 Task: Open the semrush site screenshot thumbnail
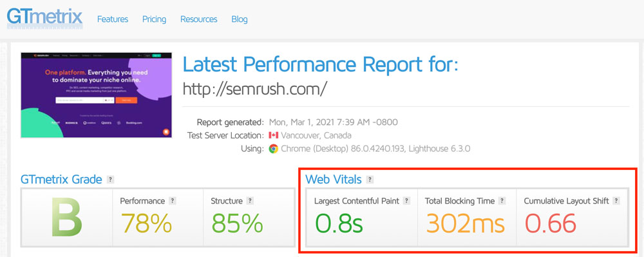96,95
